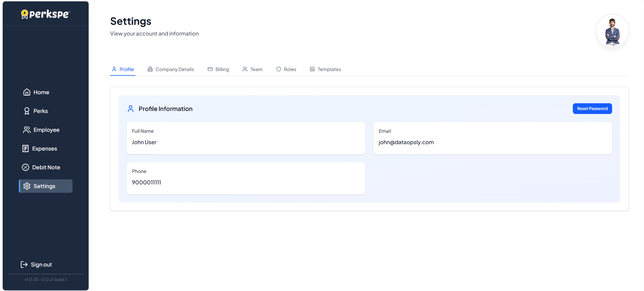
Task: Click the Settings gear icon in sidebar
Action: point(27,186)
